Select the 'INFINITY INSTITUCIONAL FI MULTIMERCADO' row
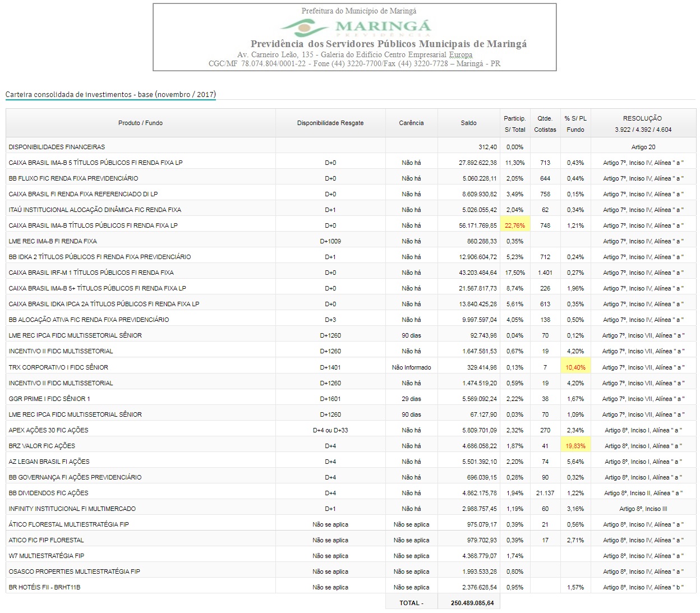The height and width of the screenshot is (613, 700). 72,509
